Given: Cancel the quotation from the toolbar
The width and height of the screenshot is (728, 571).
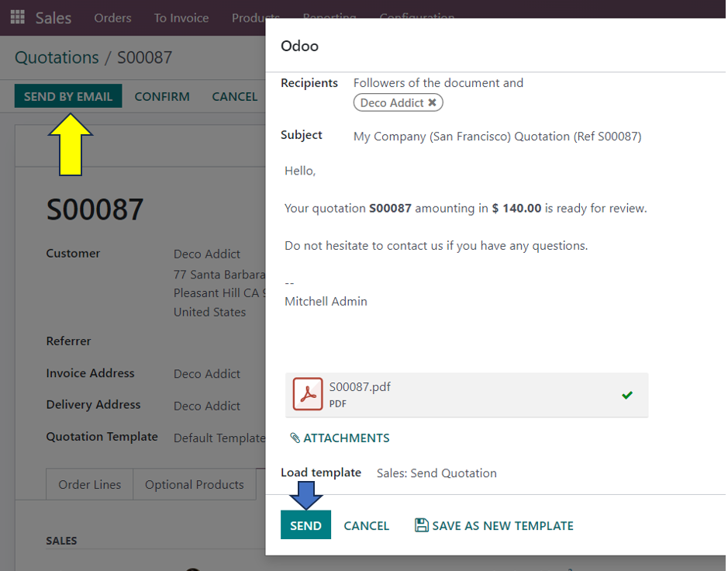Looking at the screenshot, I should point(234,96).
